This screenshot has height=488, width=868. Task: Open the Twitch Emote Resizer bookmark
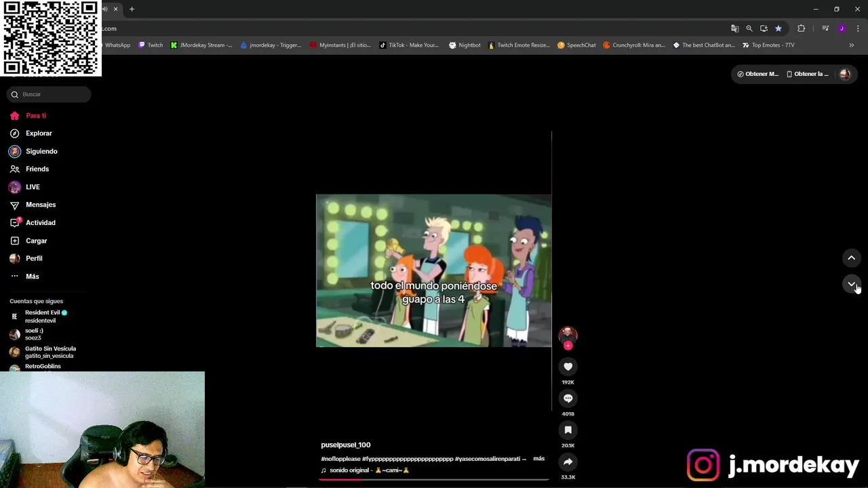pyautogui.click(x=519, y=45)
